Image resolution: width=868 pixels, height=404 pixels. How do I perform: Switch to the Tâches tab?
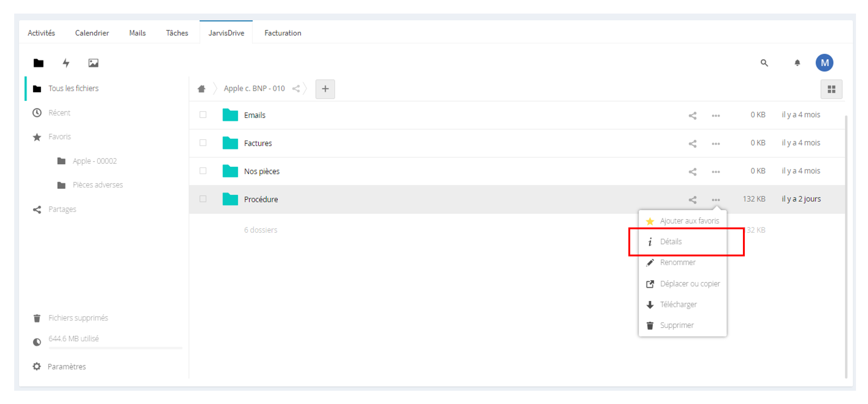(x=177, y=33)
